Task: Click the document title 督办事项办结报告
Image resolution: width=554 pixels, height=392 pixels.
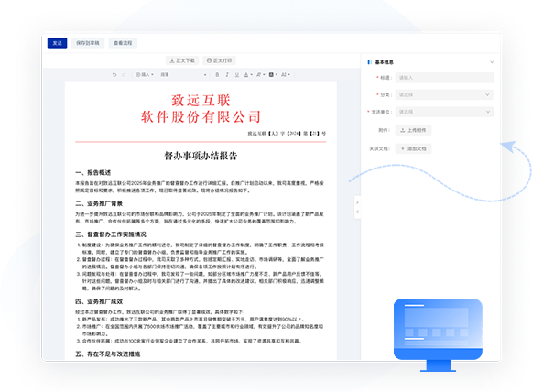Action: coord(201,156)
